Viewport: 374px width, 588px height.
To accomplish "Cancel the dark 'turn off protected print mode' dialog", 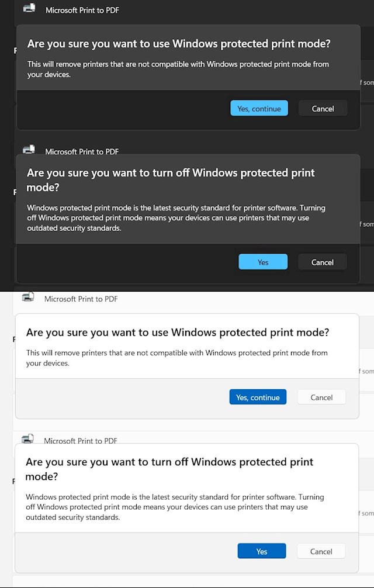I will pyautogui.click(x=322, y=262).
